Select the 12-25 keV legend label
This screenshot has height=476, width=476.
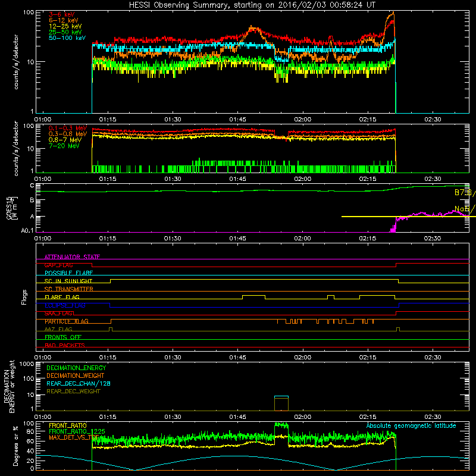[65, 26]
